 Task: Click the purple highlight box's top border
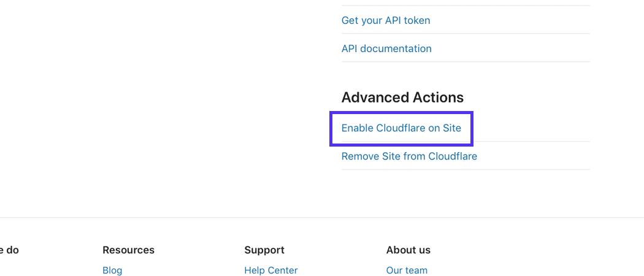[x=401, y=113]
